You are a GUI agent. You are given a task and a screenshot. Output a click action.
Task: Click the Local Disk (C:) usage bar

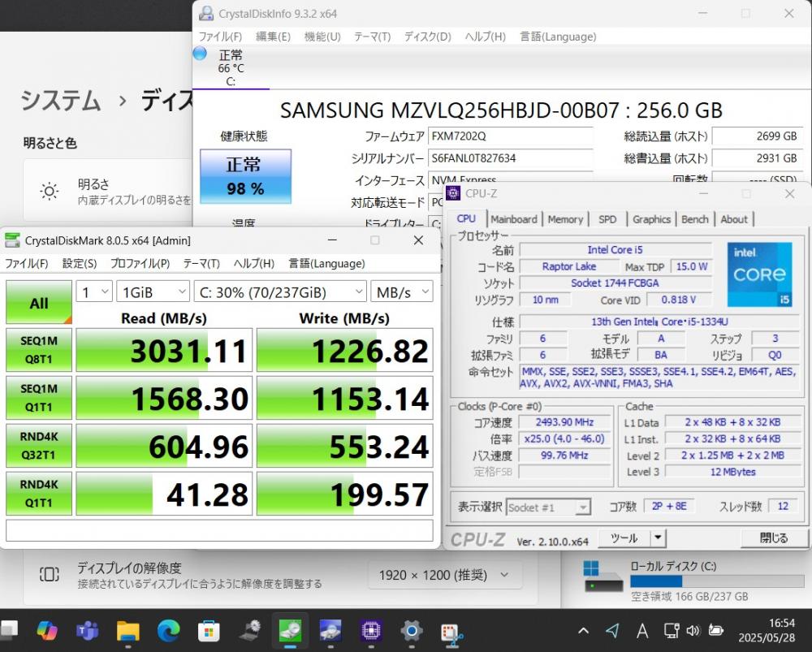pos(717,581)
